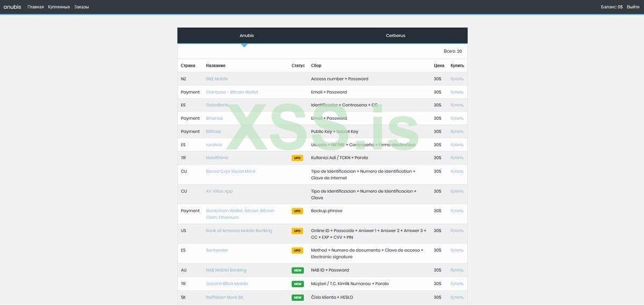Click the Цена column header
The width and height of the screenshot is (644, 305).
(x=439, y=66)
